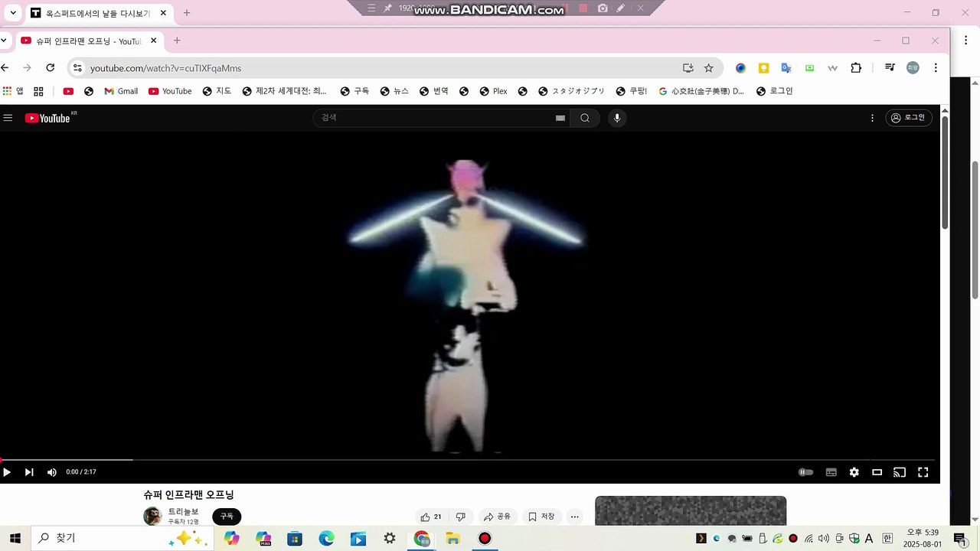The width and height of the screenshot is (980, 551).
Task: Expand the front window tab search chevron
Action: pyautogui.click(x=5, y=41)
